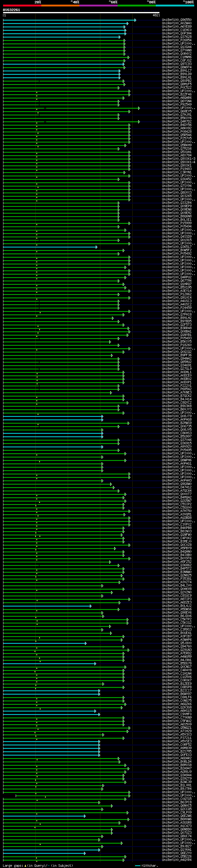Screen dimensions: 197x868
Task: Click the red 20% identity legend segment
Action: pyautogui.click(x=22, y=6)
